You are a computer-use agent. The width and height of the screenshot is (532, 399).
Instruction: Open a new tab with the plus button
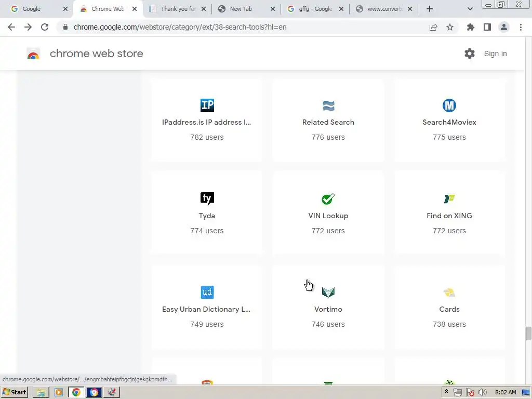pos(430,9)
